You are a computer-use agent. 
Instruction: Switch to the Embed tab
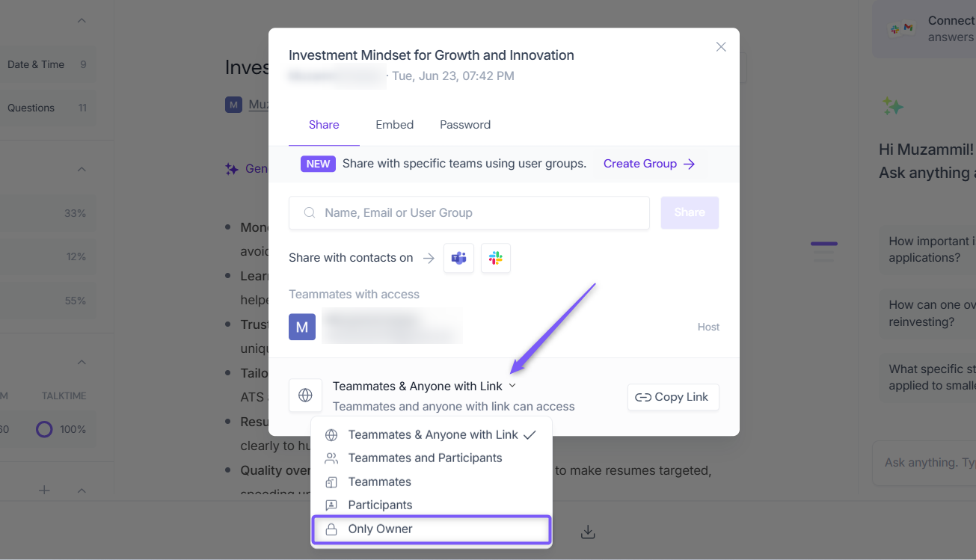(394, 125)
